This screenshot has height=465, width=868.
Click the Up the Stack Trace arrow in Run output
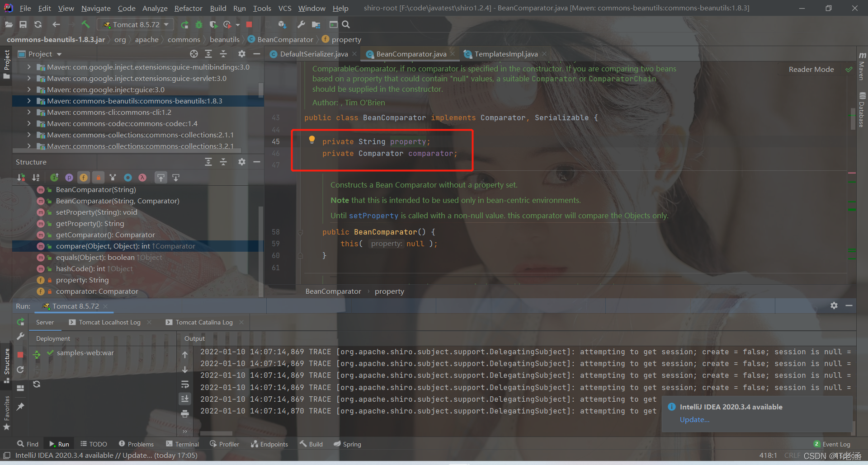pyautogui.click(x=185, y=355)
